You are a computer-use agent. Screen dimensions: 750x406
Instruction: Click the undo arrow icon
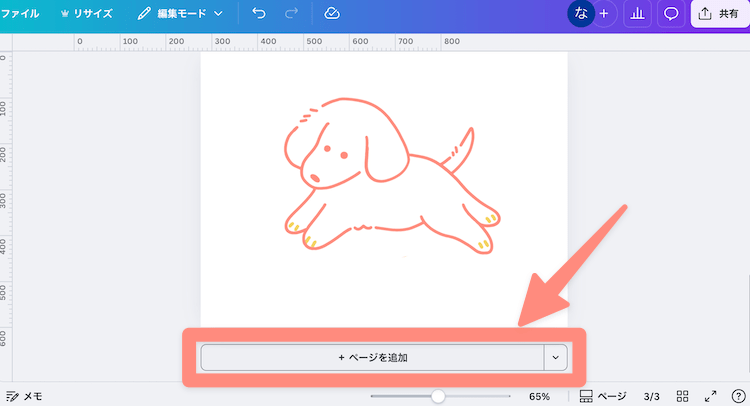[x=259, y=13]
